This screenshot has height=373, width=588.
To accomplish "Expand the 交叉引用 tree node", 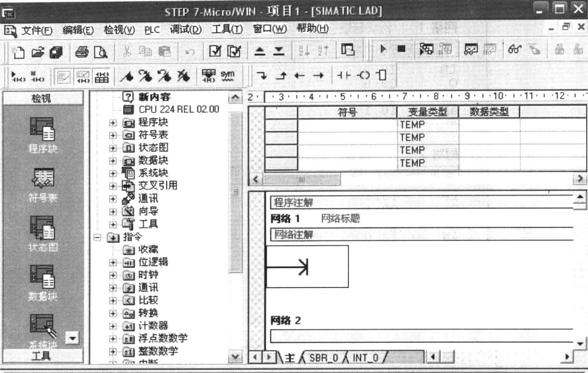I will click(x=112, y=186).
